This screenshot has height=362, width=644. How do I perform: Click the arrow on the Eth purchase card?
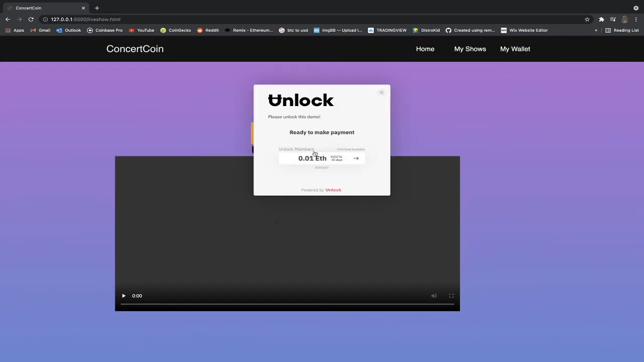(x=356, y=158)
